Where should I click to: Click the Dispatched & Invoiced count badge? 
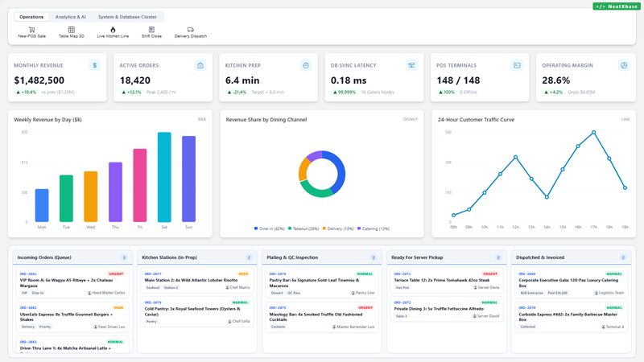pos(623,257)
